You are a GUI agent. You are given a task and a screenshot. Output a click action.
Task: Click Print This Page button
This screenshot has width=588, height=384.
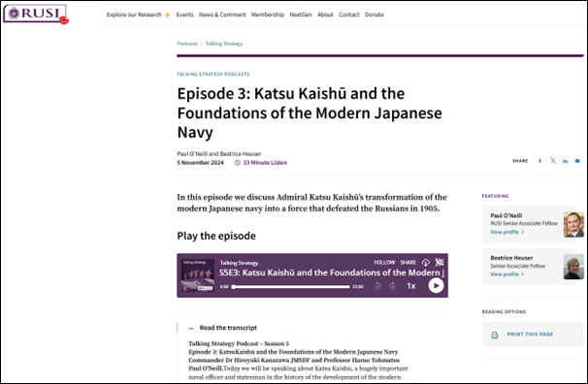pyautogui.click(x=530, y=335)
